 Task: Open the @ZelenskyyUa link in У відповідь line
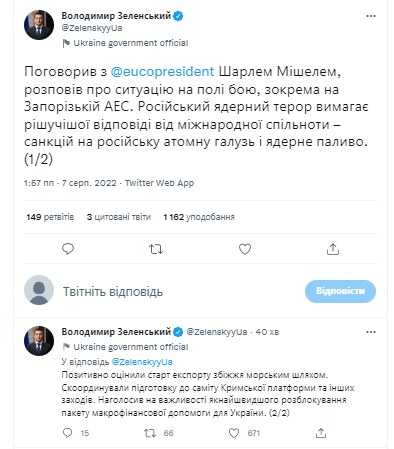click(142, 362)
